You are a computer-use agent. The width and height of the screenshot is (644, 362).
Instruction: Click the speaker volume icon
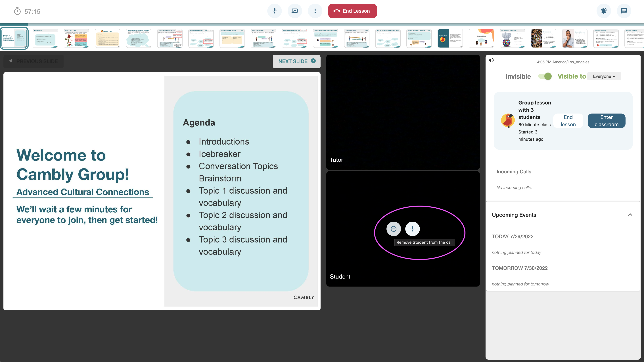coord(491,60)
